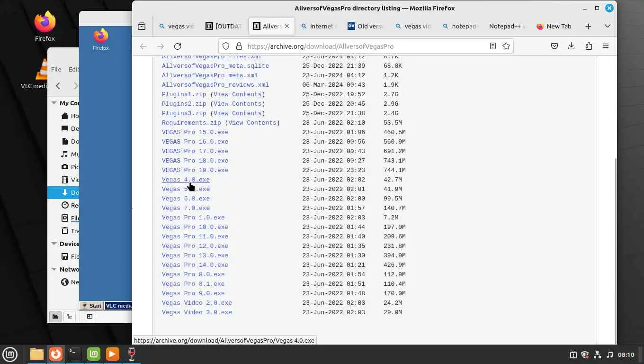
Task: Go back in Firefox history
Action: (143, 46)
